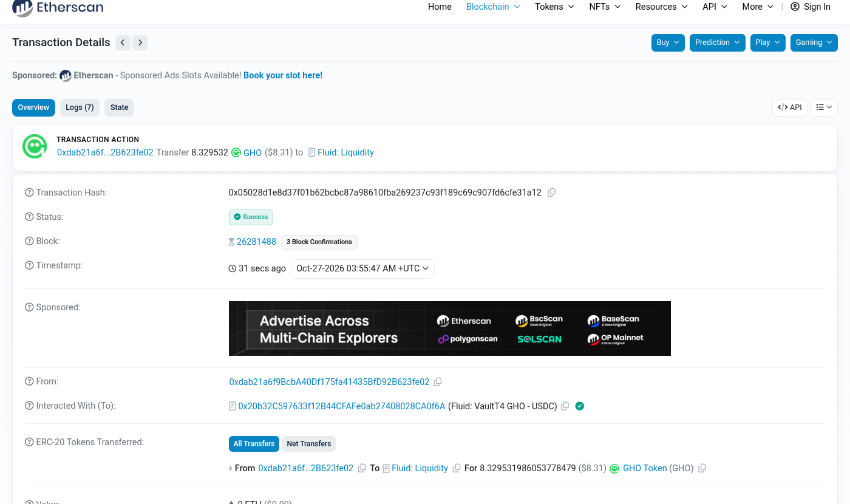Go to the Home menu item
The height and width of the screenshot is (504, 850).
(440, 7)
